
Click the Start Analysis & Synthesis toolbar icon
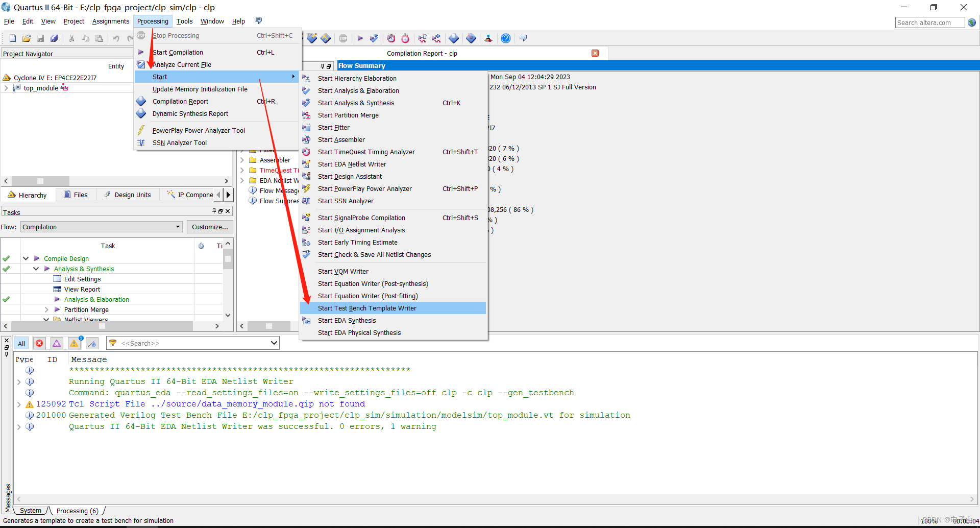click(x=374, y=38)
